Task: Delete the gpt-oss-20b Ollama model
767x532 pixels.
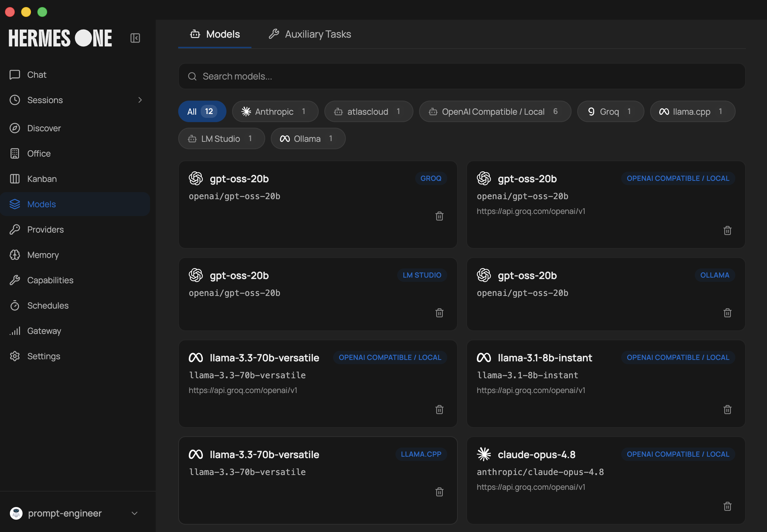Action: click(728, 313)
